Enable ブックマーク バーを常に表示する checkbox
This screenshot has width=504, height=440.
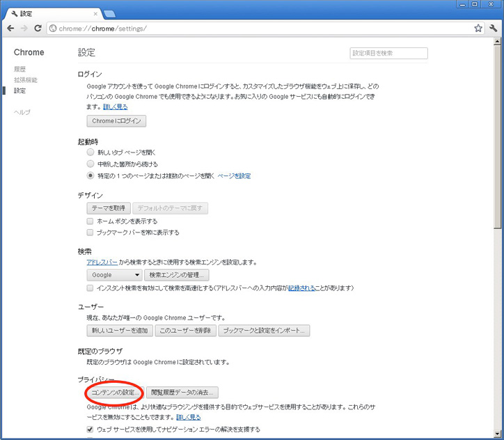[x=90, y=233]
